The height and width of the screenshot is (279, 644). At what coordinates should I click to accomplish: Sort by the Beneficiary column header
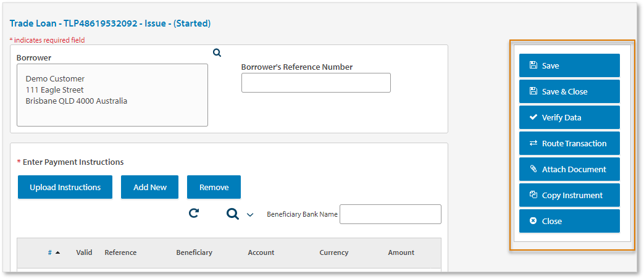pos(194,252)
